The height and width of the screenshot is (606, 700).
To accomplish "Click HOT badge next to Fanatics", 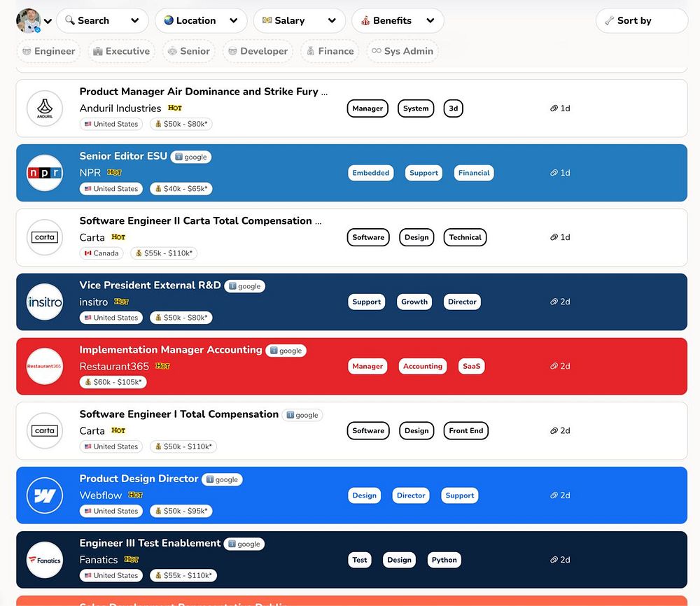I will click(132, 559).
